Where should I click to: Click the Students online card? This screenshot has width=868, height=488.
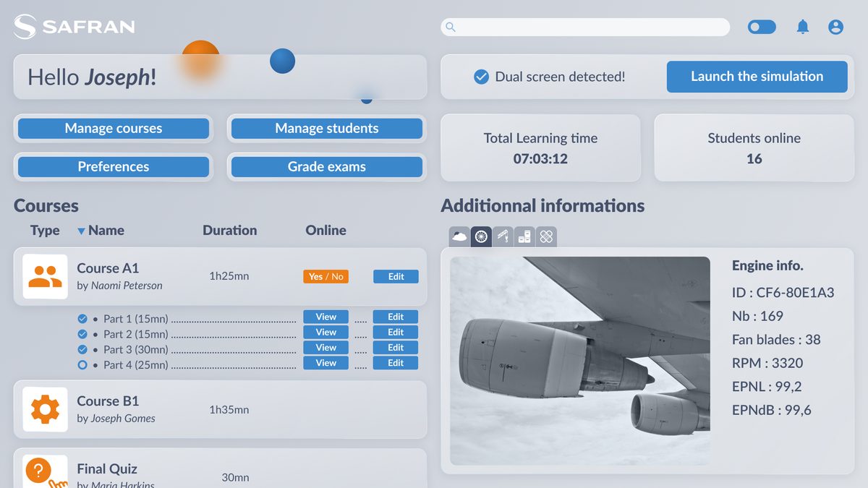coord(754,148)
